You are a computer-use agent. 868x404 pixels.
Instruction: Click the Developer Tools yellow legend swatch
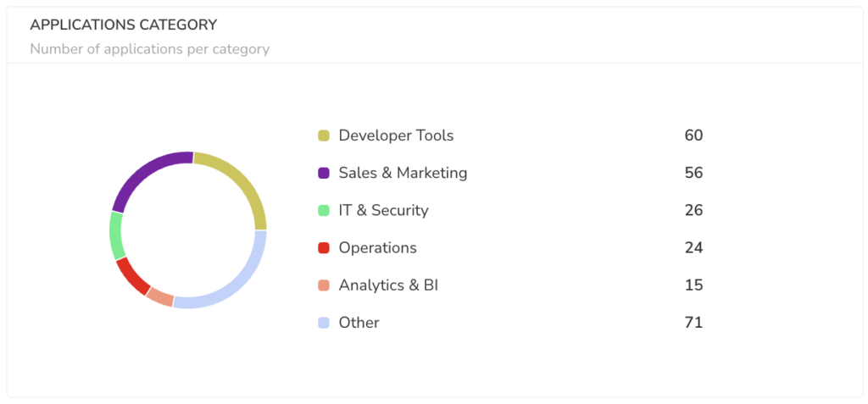coord(324,136)
